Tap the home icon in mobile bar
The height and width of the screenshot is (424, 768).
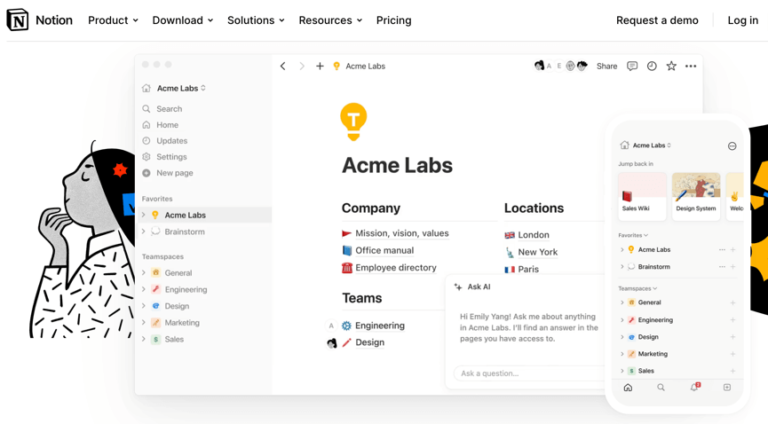point(628,387)
